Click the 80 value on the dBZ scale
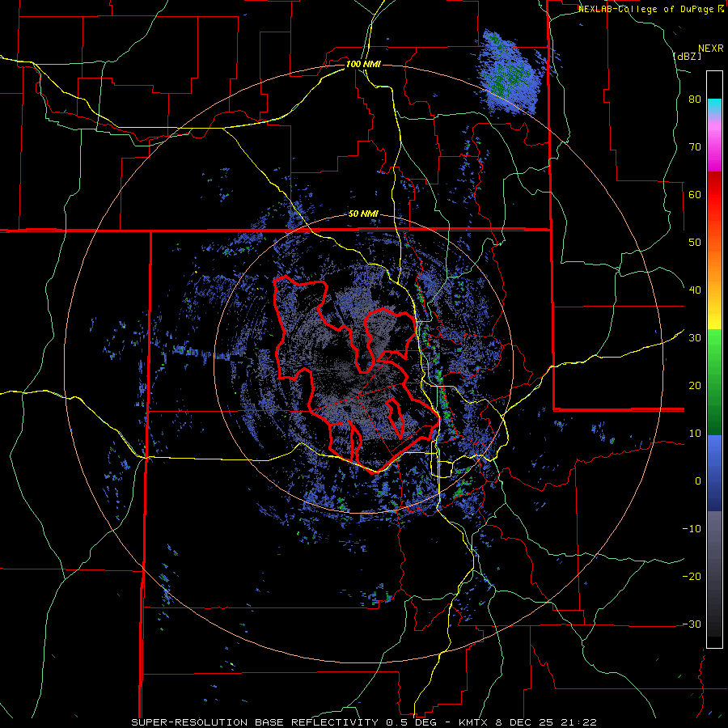 tap(695, 99)
